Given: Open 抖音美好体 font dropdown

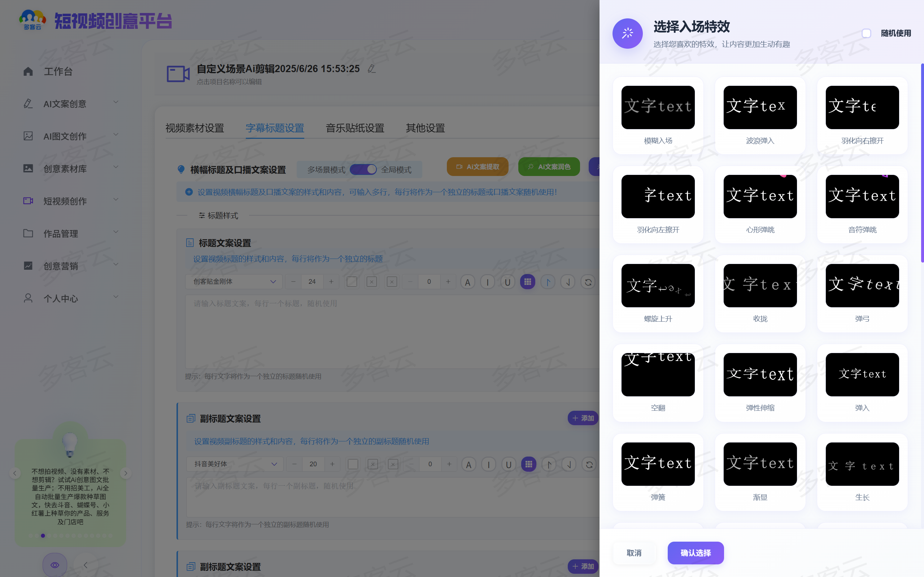Looking at the screenshot, I should 235,464.
